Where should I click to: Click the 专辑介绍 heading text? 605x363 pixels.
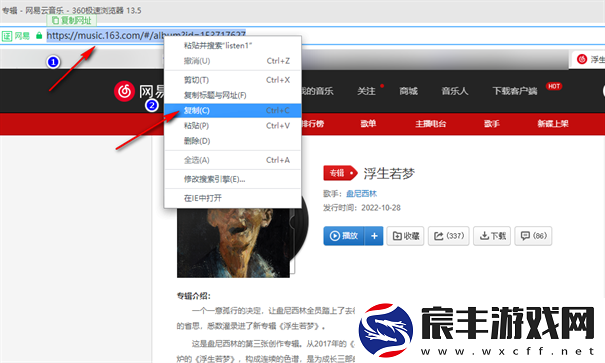click(194, 296)
